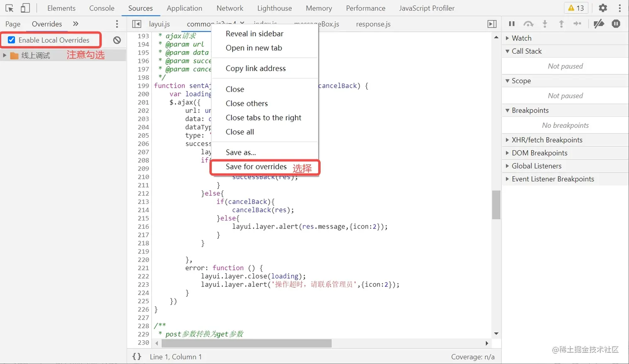Switch to the Console panel
The width and height of the screenshot is (629, 364).
(102, 8)
